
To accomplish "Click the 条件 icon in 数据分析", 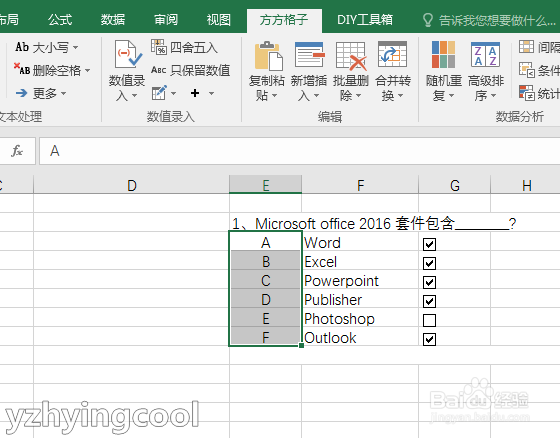I will point(526,70).
